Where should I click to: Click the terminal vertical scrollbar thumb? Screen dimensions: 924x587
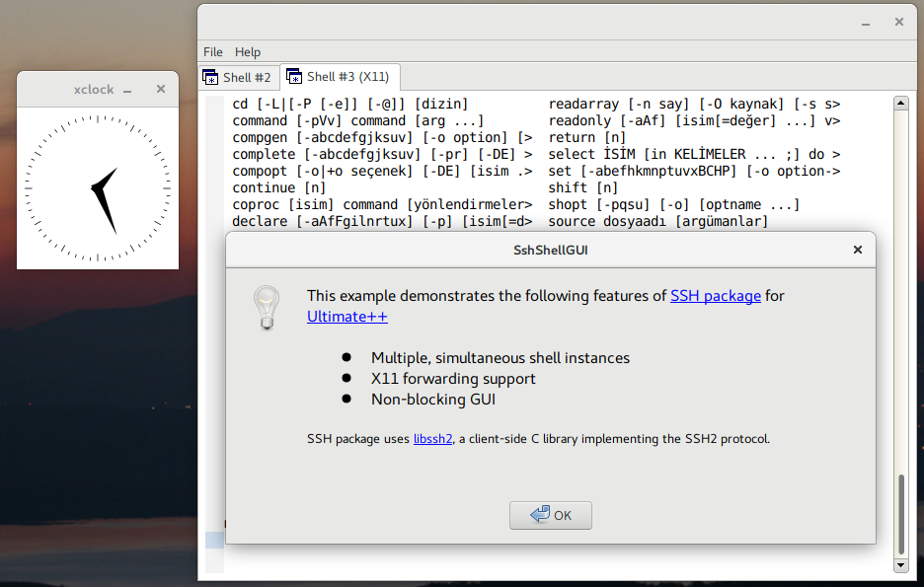pyautogui.click(x=899, y=515)
